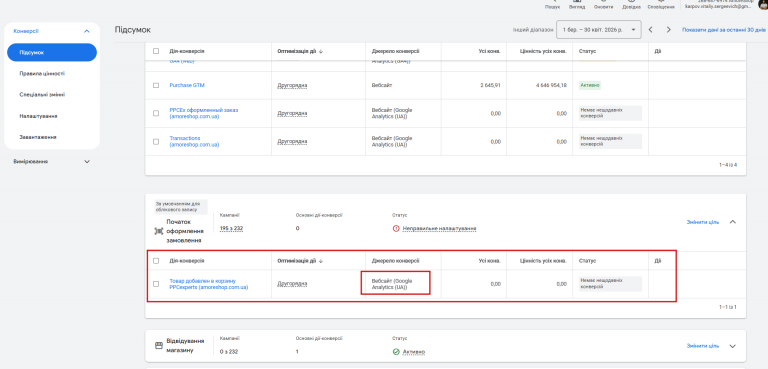Click Усі конв. header in upper table
The height and width of the screenshot is (369, 768).
(x=490, y=51)
